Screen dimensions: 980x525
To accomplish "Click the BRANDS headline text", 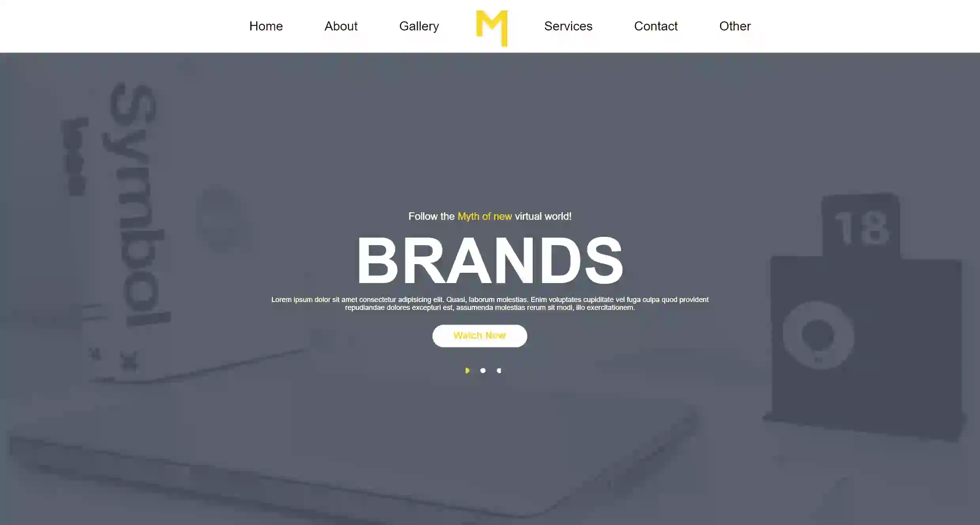I will [490, 260].
